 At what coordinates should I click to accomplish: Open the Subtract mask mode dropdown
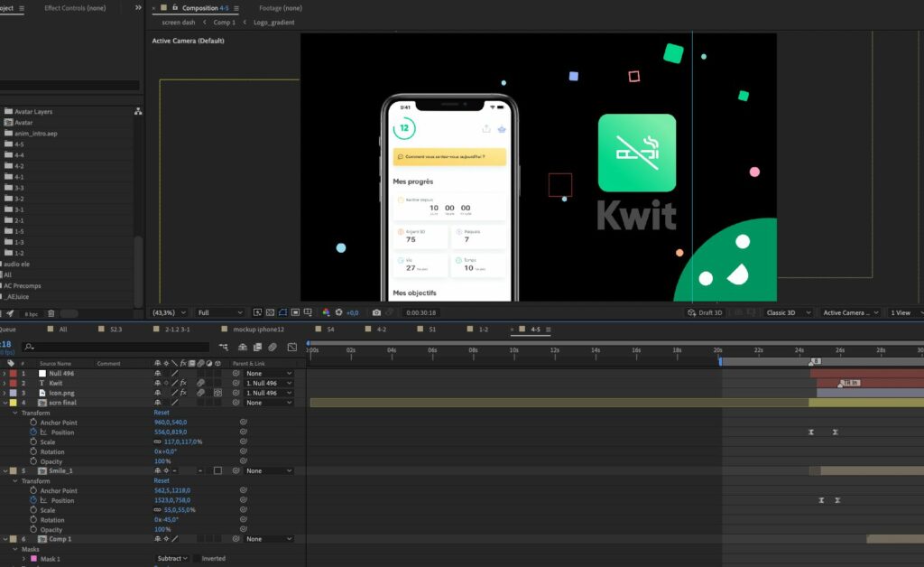(171, 559)
